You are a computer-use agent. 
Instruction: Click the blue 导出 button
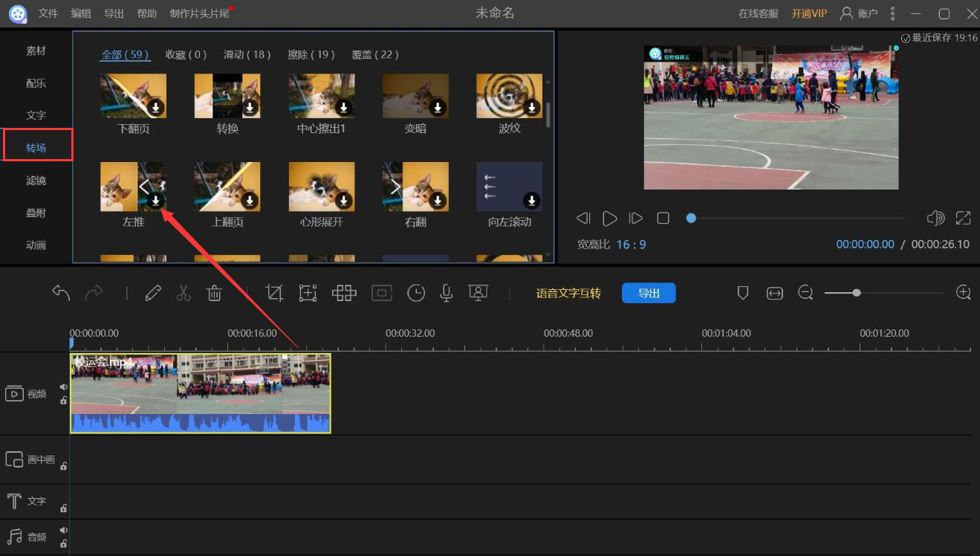coord(649,293)
